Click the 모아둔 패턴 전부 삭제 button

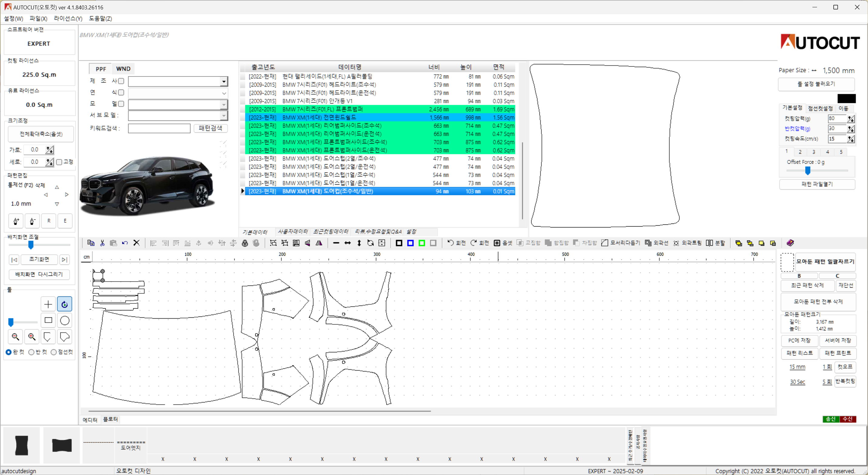(818, 301)
